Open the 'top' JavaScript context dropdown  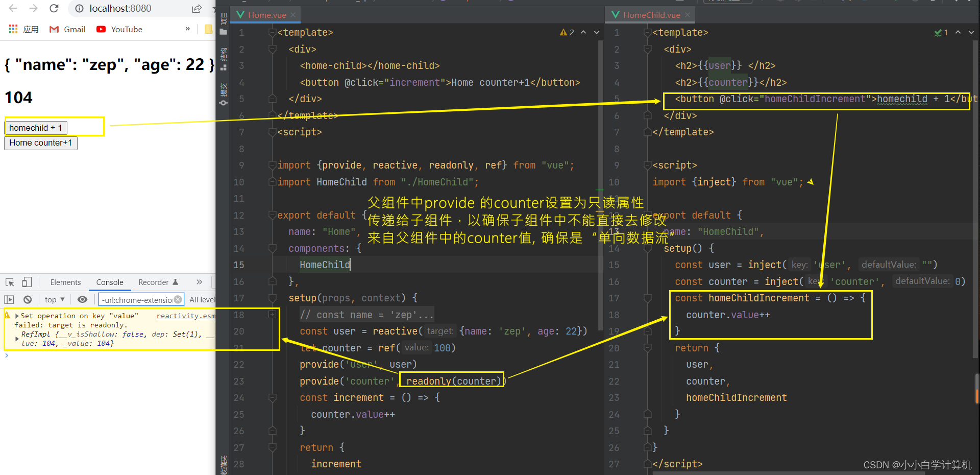point(55,300)
